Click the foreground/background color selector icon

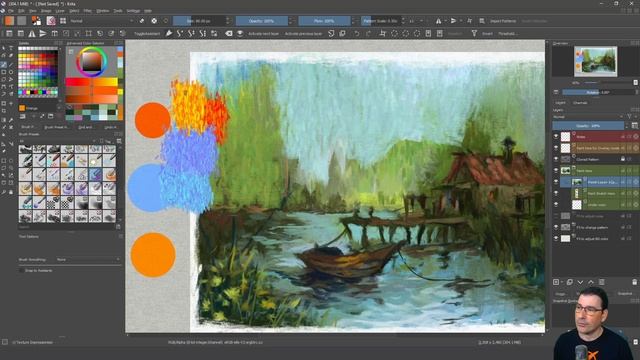(36, 20)
